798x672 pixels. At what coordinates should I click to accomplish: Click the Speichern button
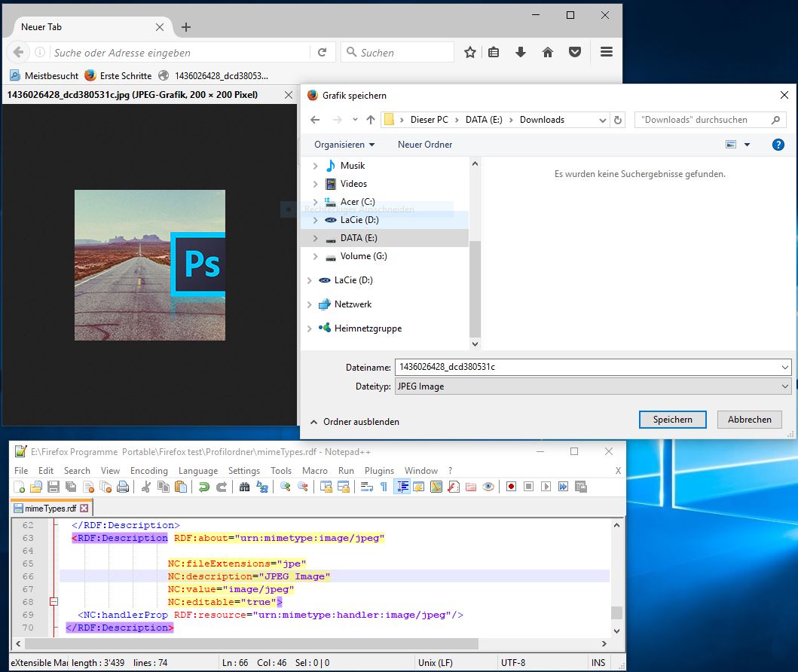672,420
